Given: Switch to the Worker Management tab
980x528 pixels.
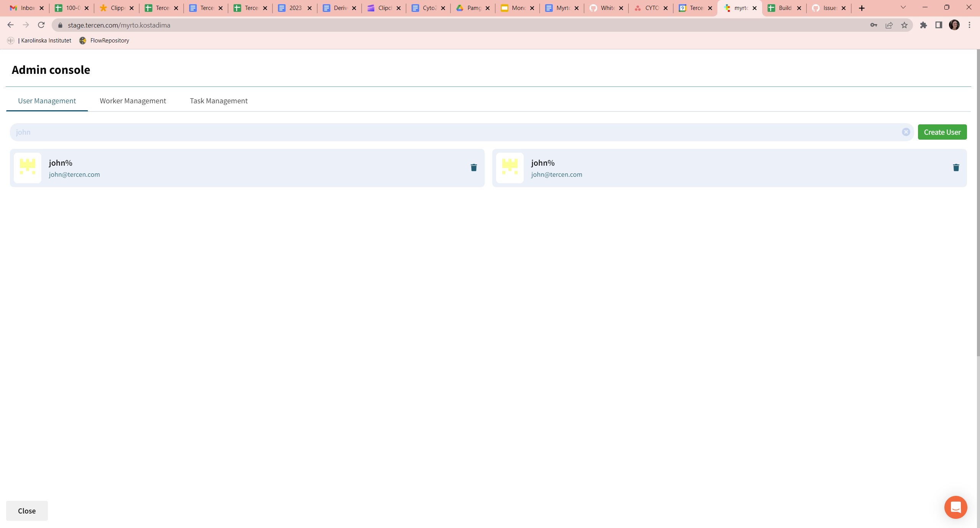Looking at the screenshot, I should [133, 101].
